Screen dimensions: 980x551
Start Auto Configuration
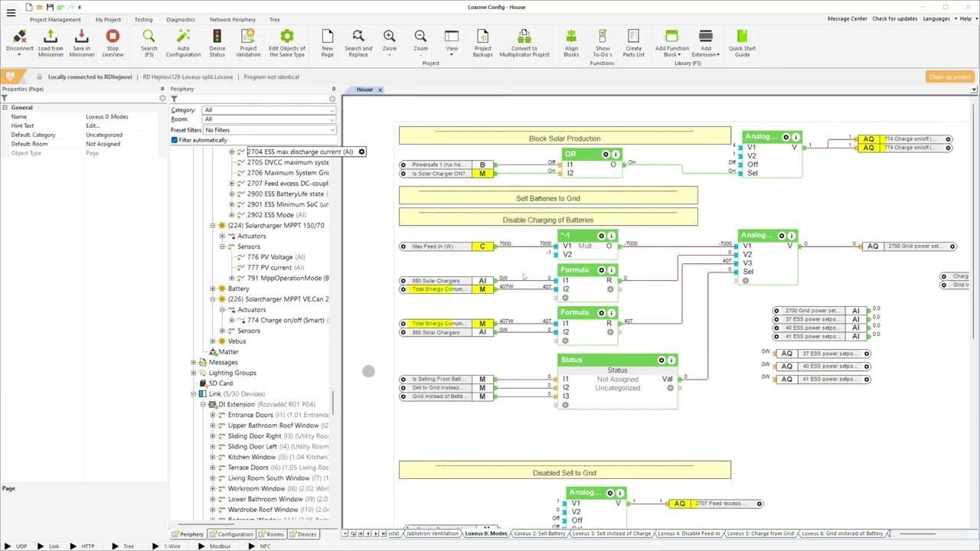click(183, 43)
